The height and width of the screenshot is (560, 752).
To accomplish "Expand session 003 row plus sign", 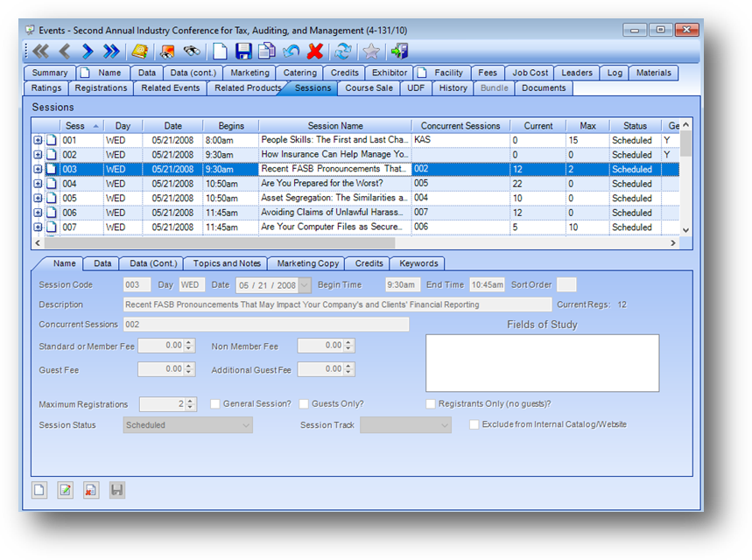I will [38, 169].
